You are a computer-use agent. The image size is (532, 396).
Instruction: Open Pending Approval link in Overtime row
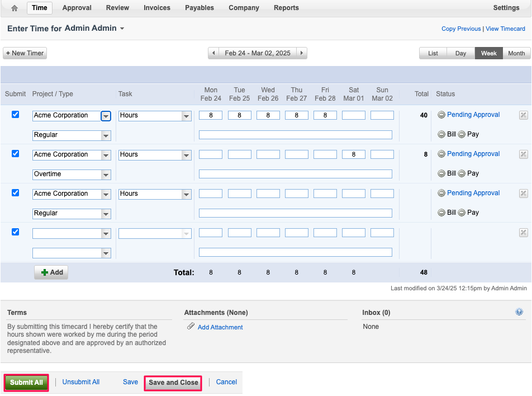(x=473, y=154)
